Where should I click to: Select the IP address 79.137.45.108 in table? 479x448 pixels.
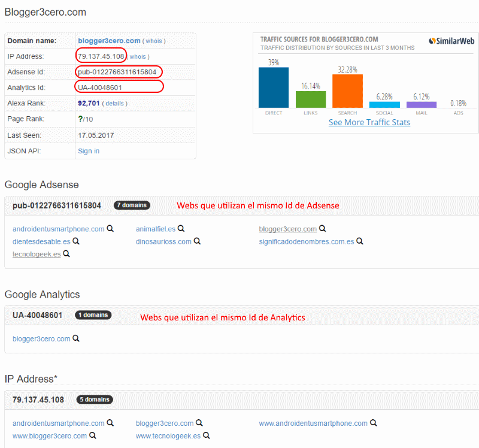(101, 56)
